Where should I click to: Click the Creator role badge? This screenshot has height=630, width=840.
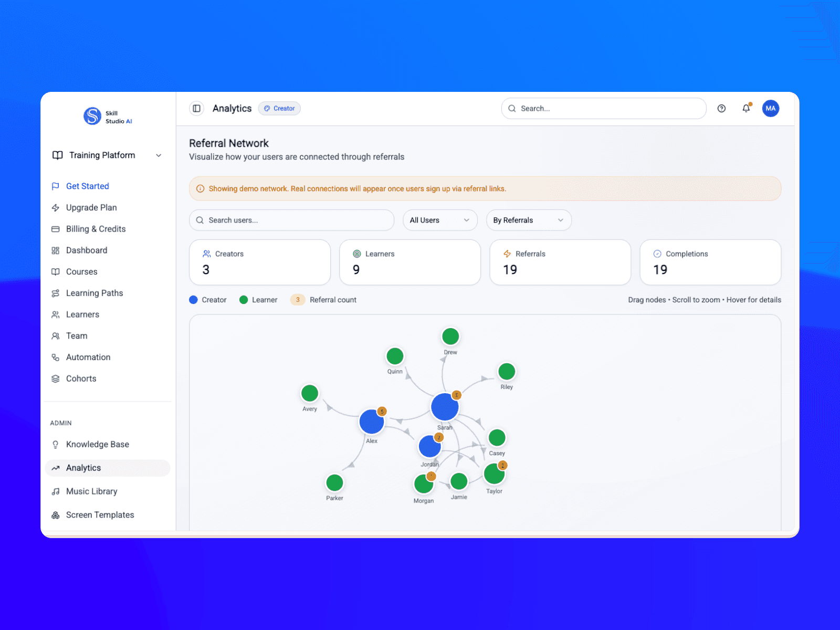pos(279,109)
